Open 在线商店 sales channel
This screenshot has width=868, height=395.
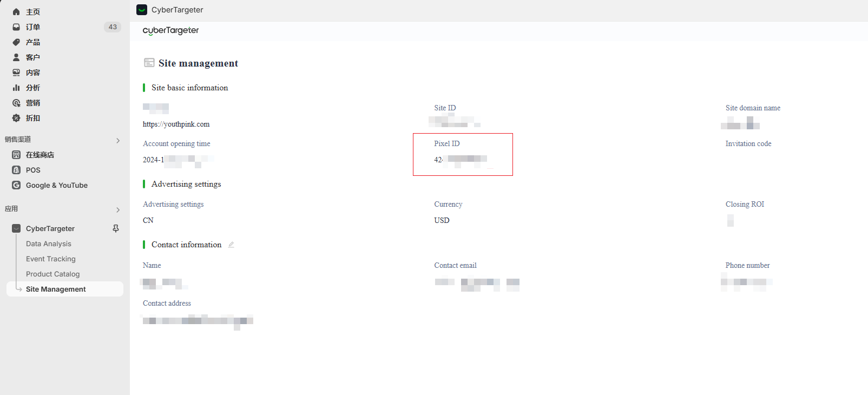point(40,155)
